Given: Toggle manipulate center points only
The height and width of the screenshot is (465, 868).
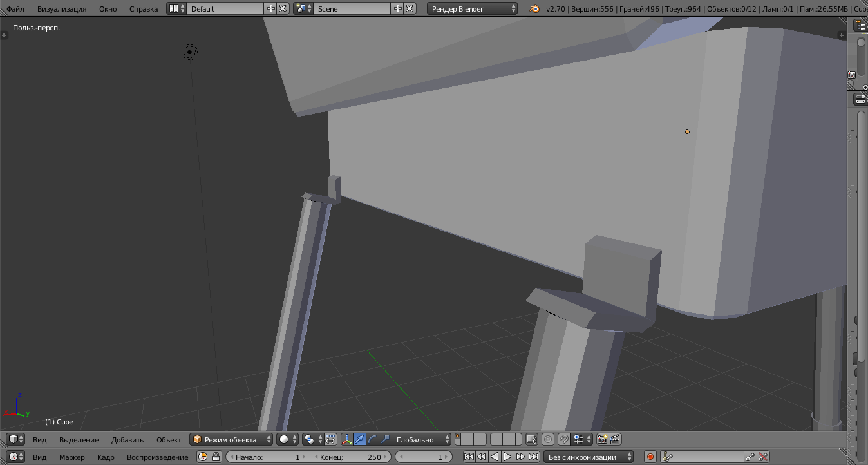Looking at the screenshot, I should [x=330, y=439].
